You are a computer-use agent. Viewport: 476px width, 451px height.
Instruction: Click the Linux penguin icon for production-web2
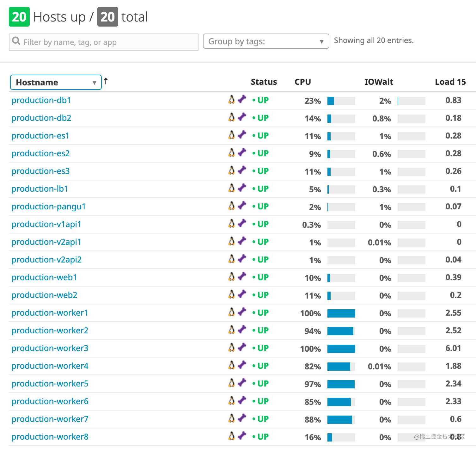coord(232,294)
